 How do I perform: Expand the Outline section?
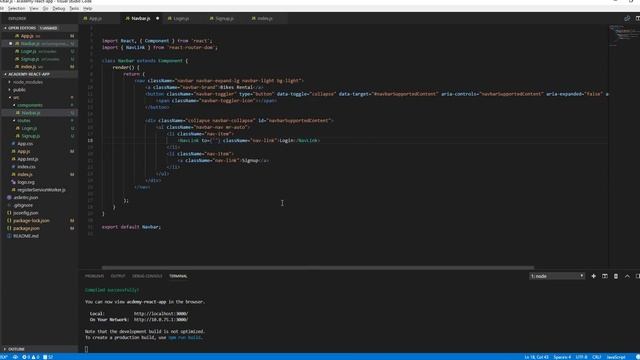tap(5, 349)
